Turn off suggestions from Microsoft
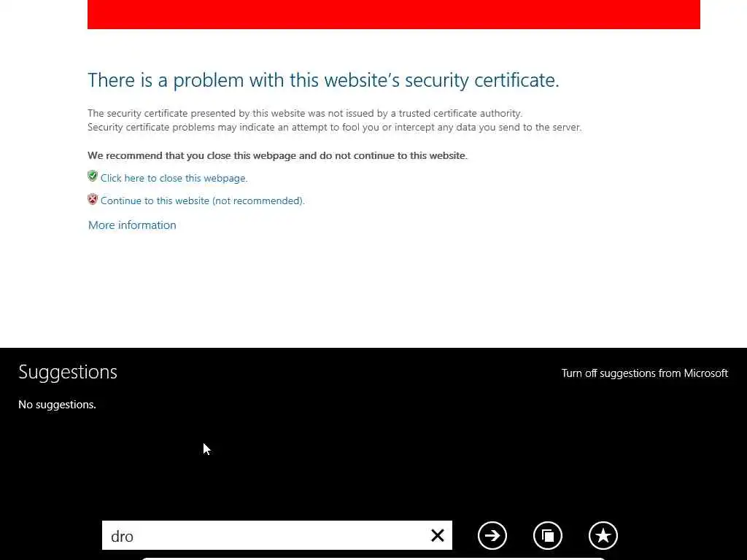Viewport: 747px width, 560px height. (645, 373)
